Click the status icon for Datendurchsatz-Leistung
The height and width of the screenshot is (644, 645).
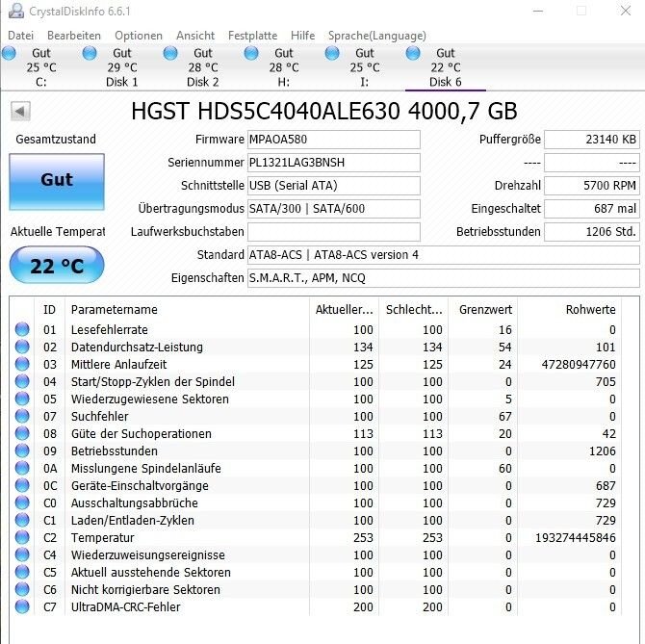point(22,347)
